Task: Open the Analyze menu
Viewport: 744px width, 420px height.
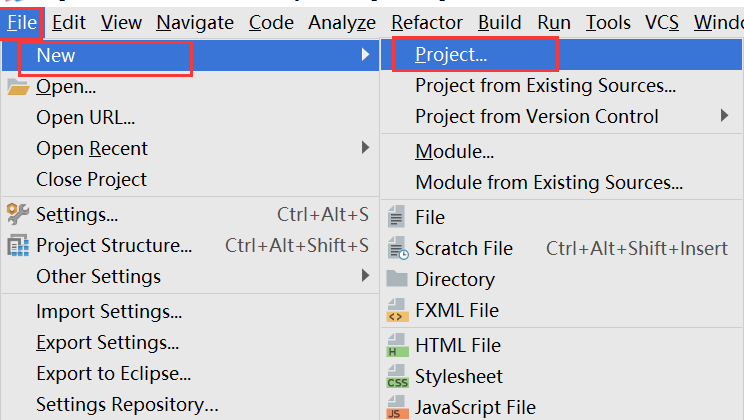Action: pyautogui.click(x=342, y=22)
